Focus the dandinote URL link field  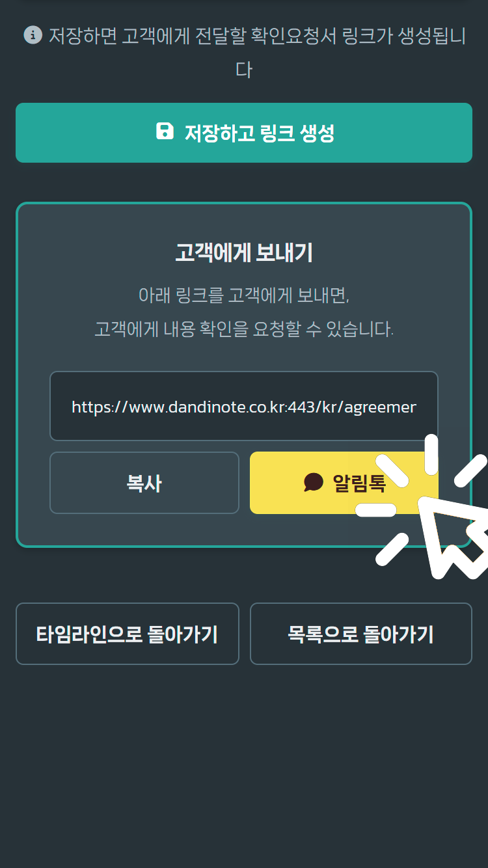[x=244, y=407]
